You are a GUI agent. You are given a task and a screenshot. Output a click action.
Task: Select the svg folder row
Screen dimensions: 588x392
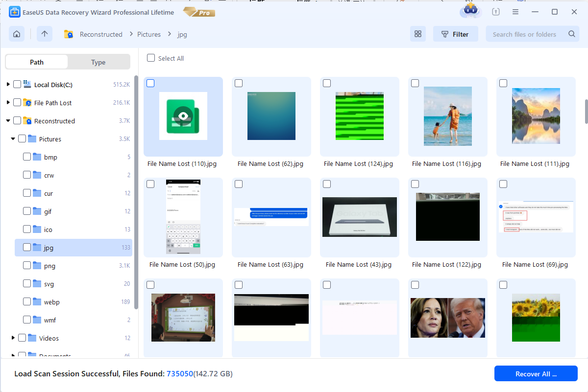[x=73, y=284]
